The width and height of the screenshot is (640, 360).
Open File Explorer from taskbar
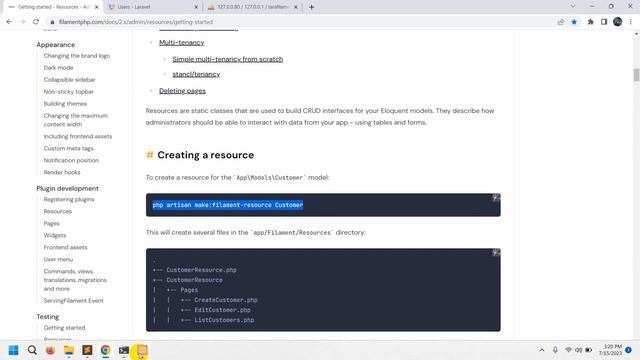69,350
